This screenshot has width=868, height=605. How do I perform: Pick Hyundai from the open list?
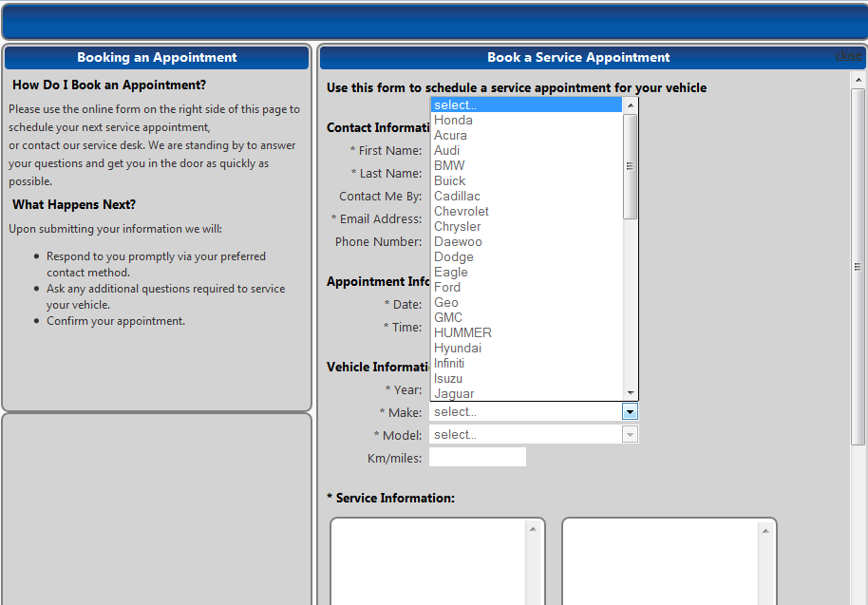pos(457,349)
